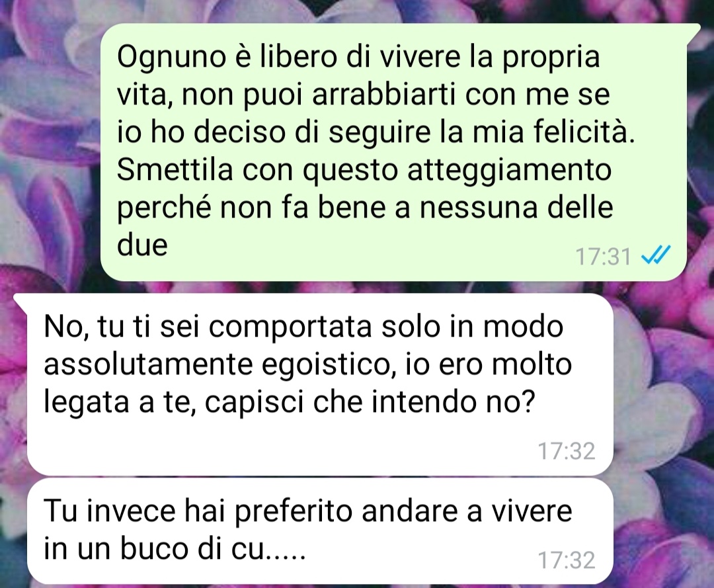This screenshot has width=714, height=588.
Task: Tap the words 'preferito andare a vivere'
Action: point(403,511)
